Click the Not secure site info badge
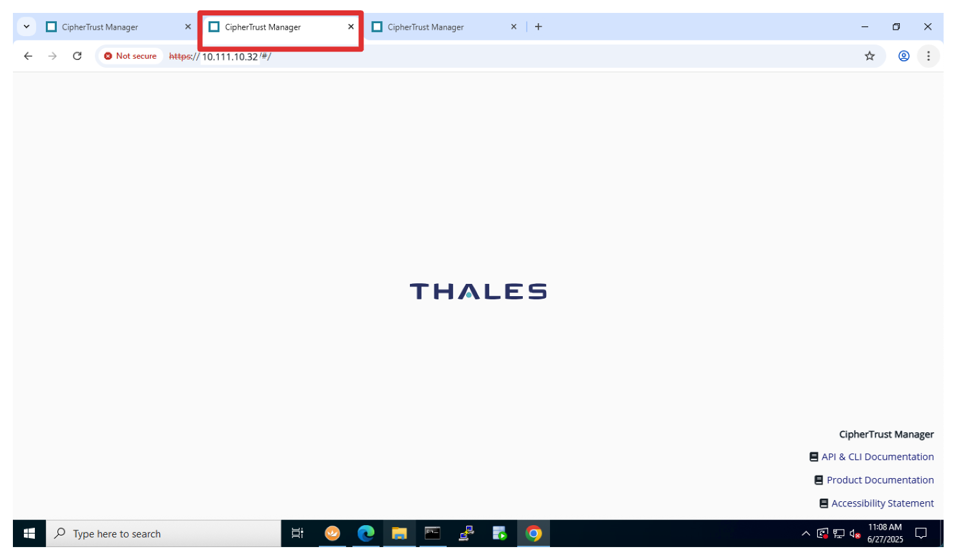Image resolution: width=956 pixels, height=560 pixels. point(130,56)
